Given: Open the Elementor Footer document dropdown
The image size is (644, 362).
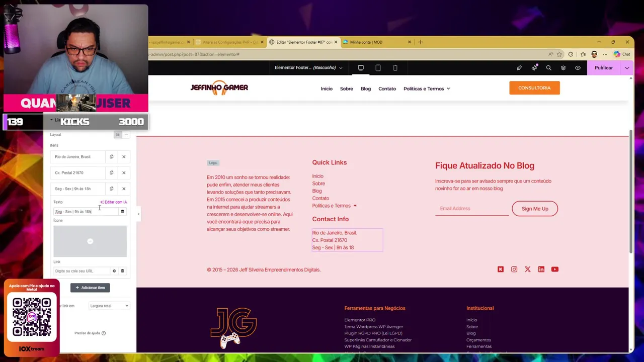Looking at the screenshot, I should pos(308,68).
